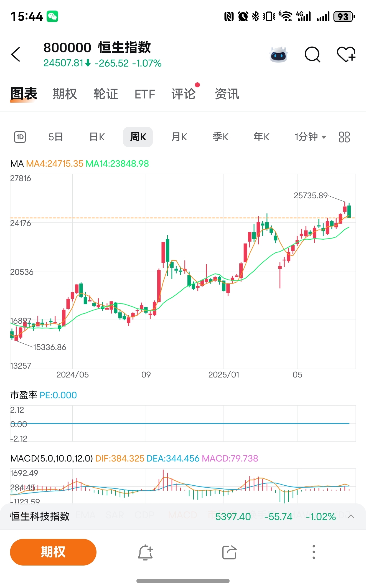Select the 周K weekly candlestick period
The image size is (366, 588).
pos(138,137)
